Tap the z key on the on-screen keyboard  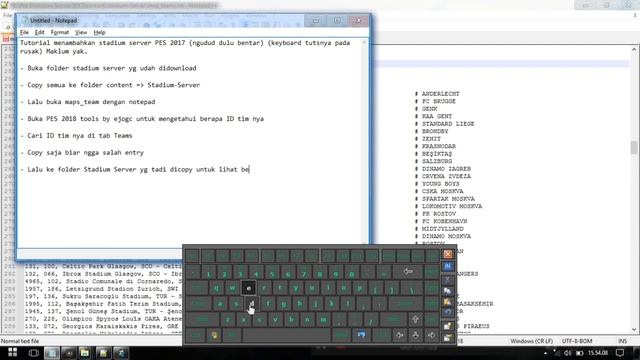tap(228, 319)
